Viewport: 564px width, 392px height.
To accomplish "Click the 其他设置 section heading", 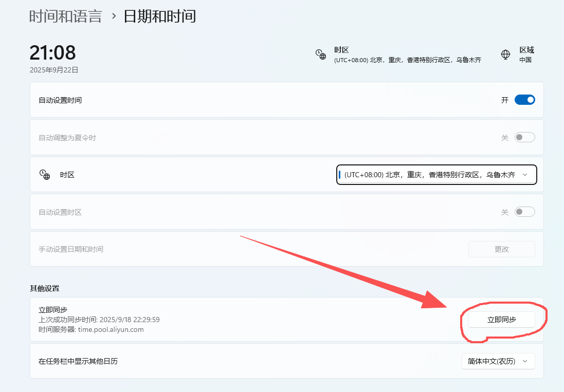I will [x=48, y=288].
